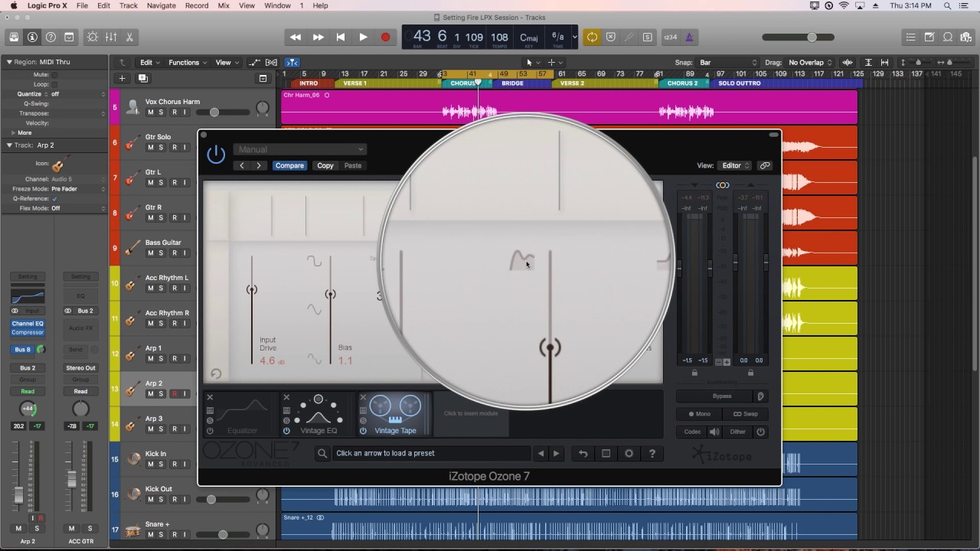Open the Mixer faders icon
The image size is (980, 551).
tap(111, 37)
